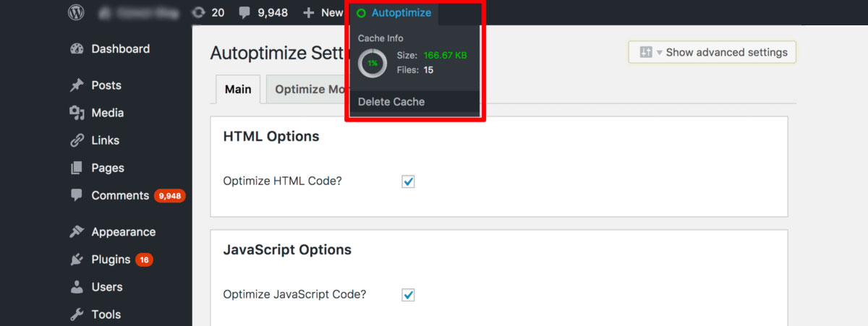The height and width of the screenshot is (326, 868).
Task: Go to Posts in the sidebar
Action: tap(106, 85)
